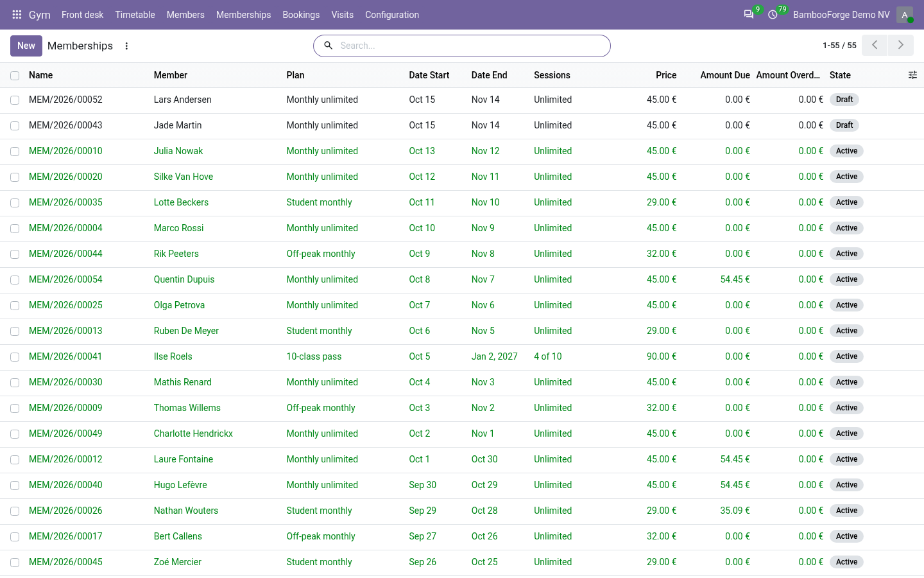The width and height of the screenshot is (924, 578).
Task: Tick the checkbox for MEM/2026/00043
Action: coord(15,126)
